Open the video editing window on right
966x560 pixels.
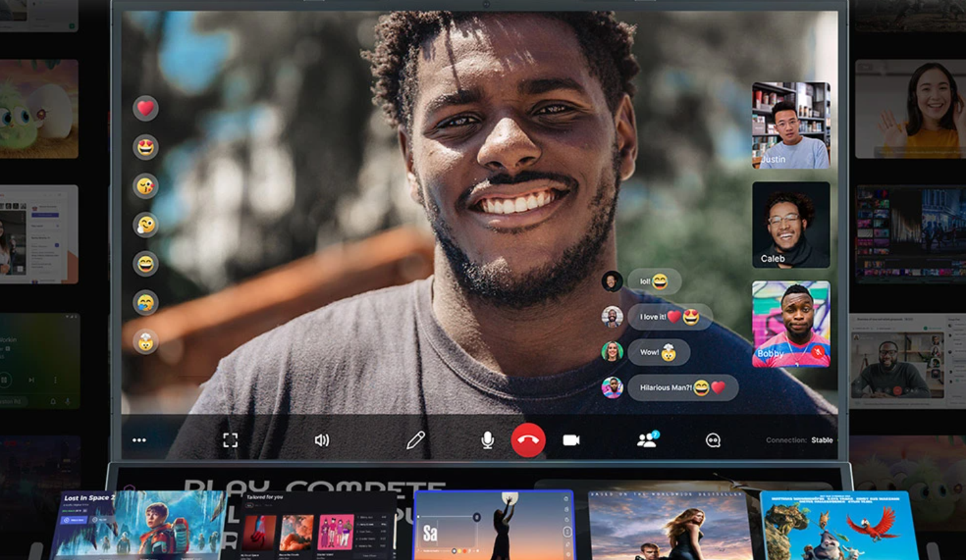click(x=910, y=234)
